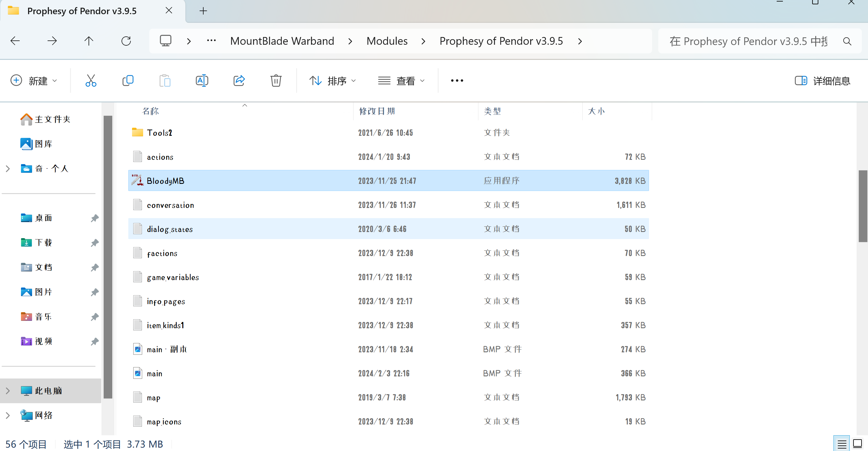Click the search magnifier icon
The width and height of the screenshot is (868, 451).
(x=847, y=41)
